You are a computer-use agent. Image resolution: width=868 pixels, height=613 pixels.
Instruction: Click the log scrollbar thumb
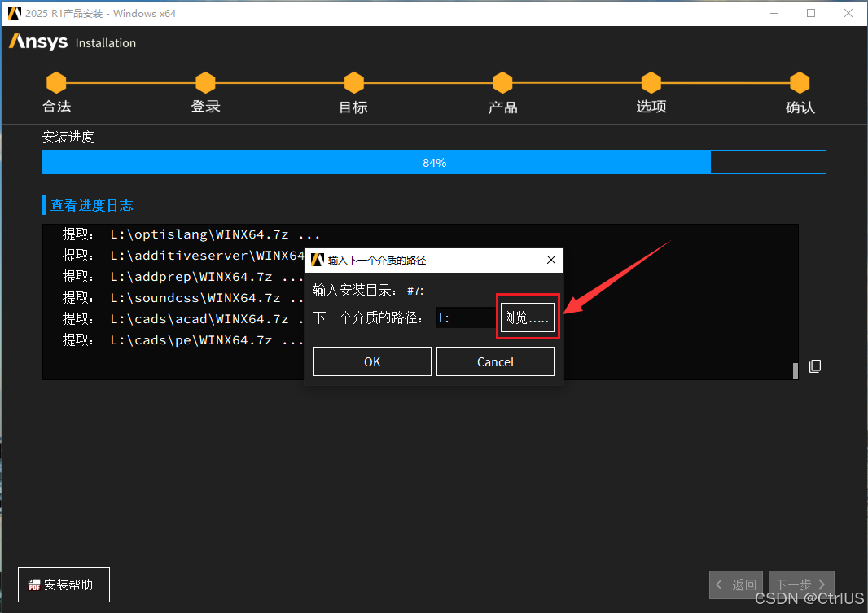click(x=796, y=370)
